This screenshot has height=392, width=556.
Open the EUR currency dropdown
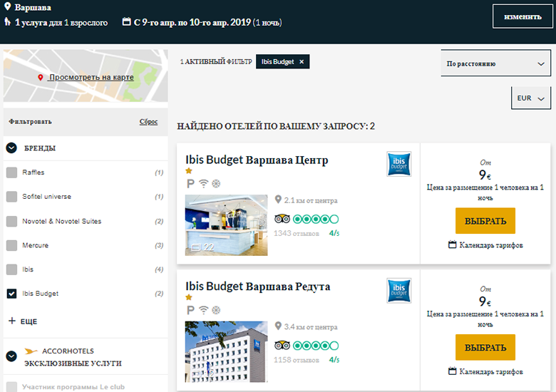530,98
